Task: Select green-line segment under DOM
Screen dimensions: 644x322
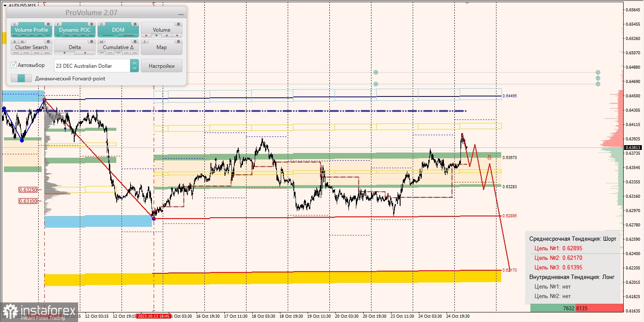Action: [x=108, y=36]
